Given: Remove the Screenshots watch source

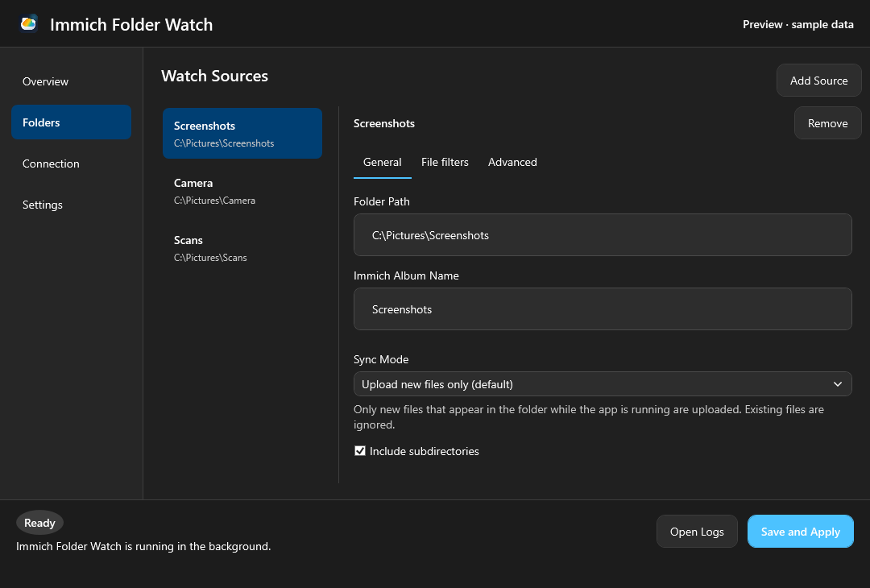Looking at the screenshot, I should click(827, 123).
